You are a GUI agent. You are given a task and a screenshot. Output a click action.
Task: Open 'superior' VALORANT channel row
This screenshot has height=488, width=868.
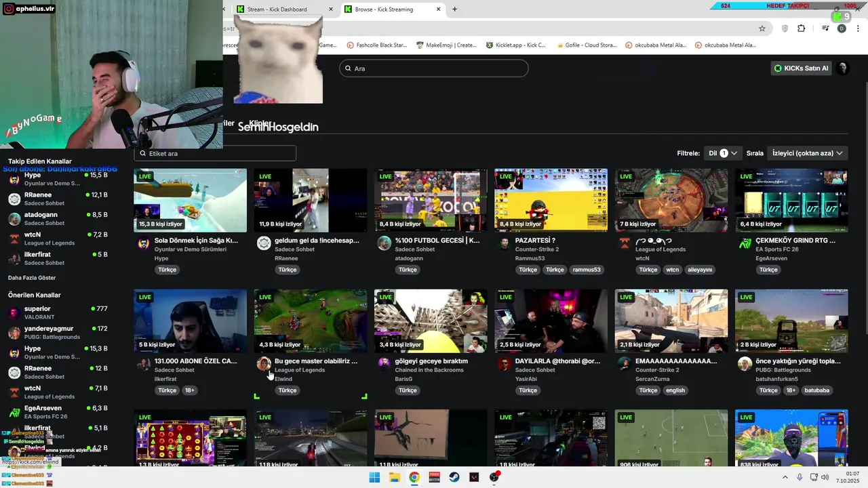coord(58,312)
